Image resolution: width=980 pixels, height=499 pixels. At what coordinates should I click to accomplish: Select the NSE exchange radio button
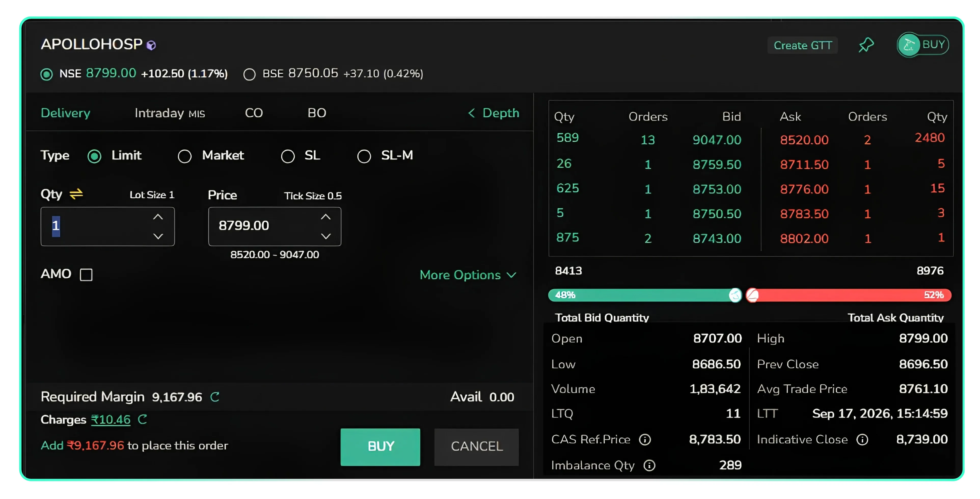[x=46, y=74]
